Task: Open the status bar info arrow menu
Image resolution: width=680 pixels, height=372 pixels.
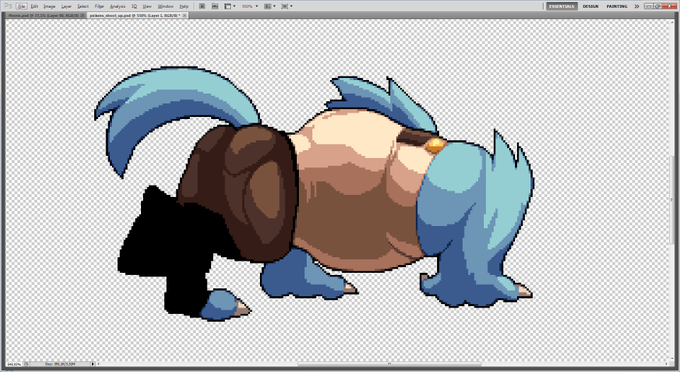Action: pyautogui.click(x=93, y=364)
